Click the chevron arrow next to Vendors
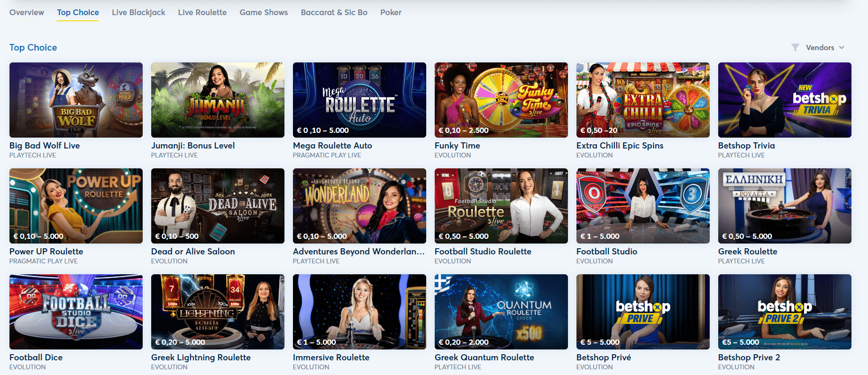This screenshot has height=375, width=868. pyautogui.click(x=842, y=47)
